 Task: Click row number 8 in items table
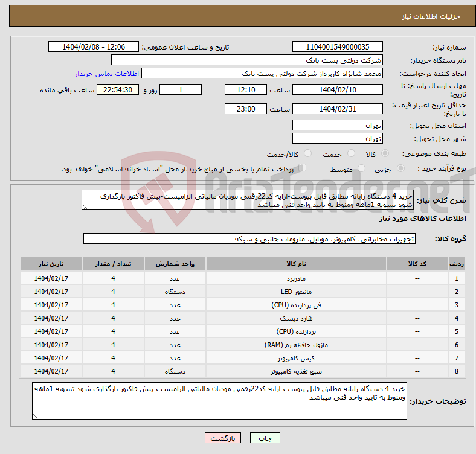click(x=457, y=371)
